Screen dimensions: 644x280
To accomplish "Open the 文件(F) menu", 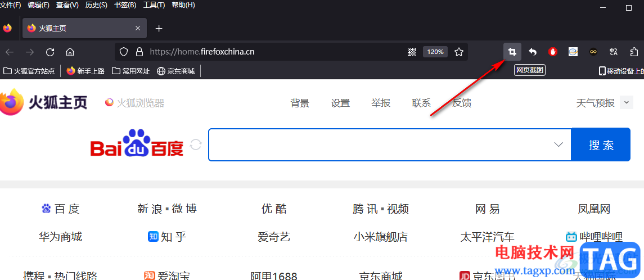I will click(11, 5).
